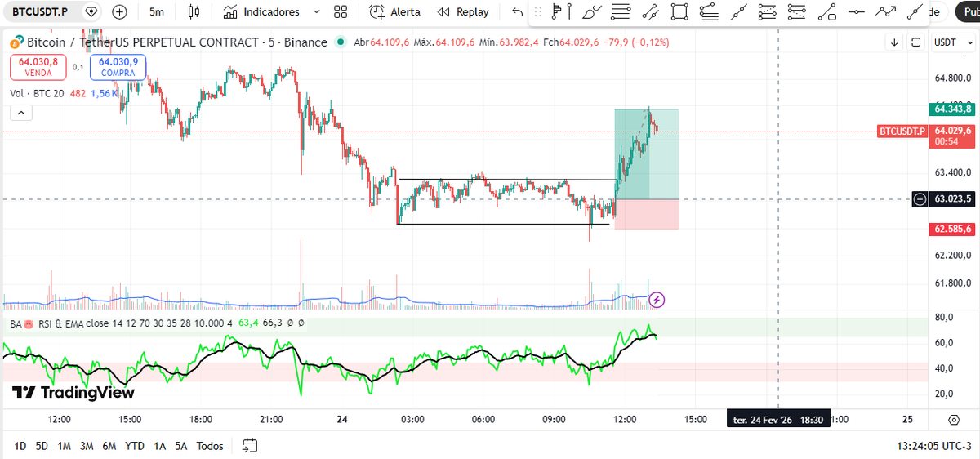
Task: Open the 5m timeframe selector
Action: (x=157, y=11)
